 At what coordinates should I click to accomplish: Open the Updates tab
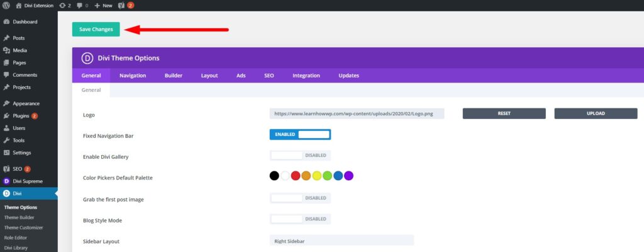click(348, 76)
